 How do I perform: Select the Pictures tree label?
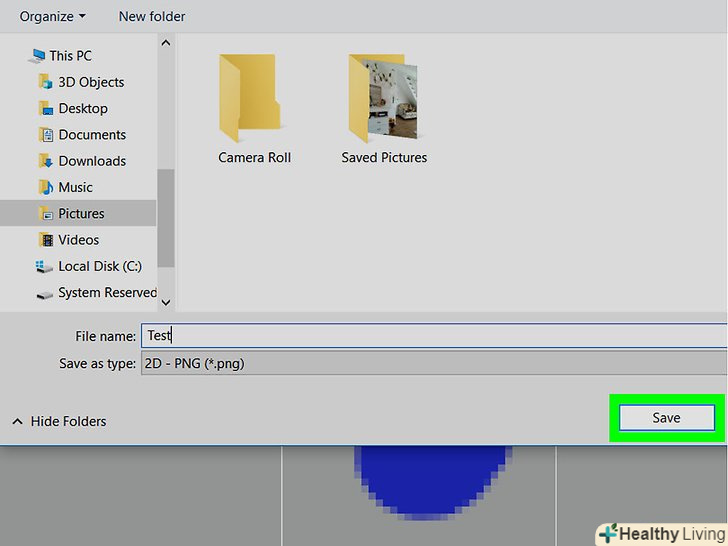coord(81,214)
